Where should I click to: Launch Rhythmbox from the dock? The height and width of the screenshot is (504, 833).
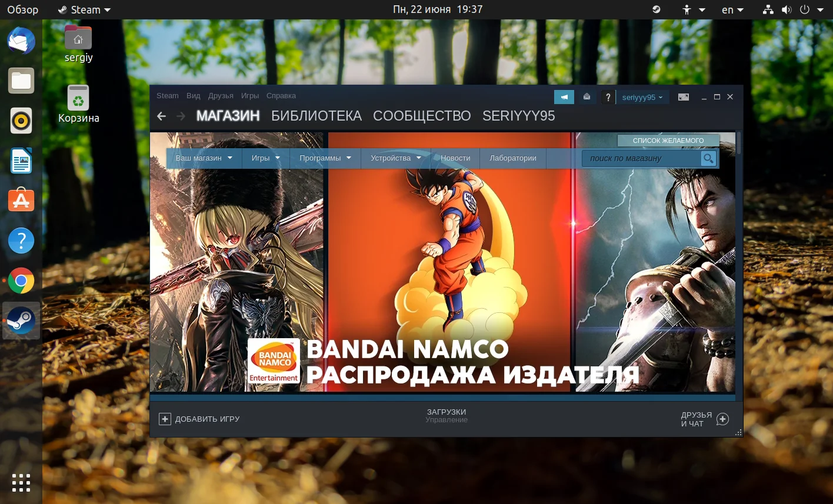21,121
